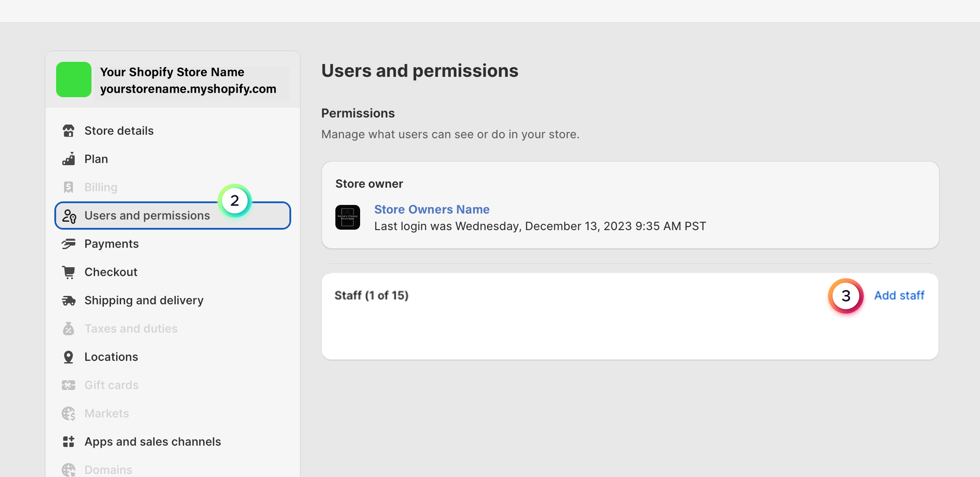Click the Permissions section heading
980x477 pixels.
(358, 114)
